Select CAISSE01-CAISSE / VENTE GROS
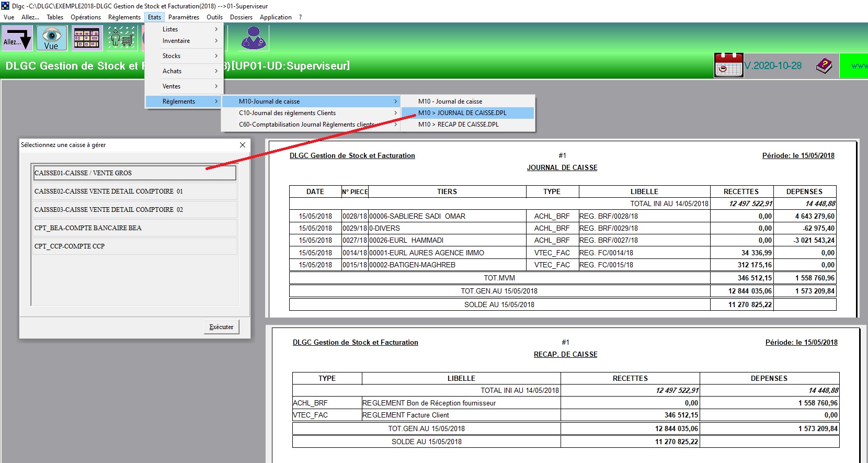Image resolution: width=868 pixels, height=463 pixels. pos(134,173)
